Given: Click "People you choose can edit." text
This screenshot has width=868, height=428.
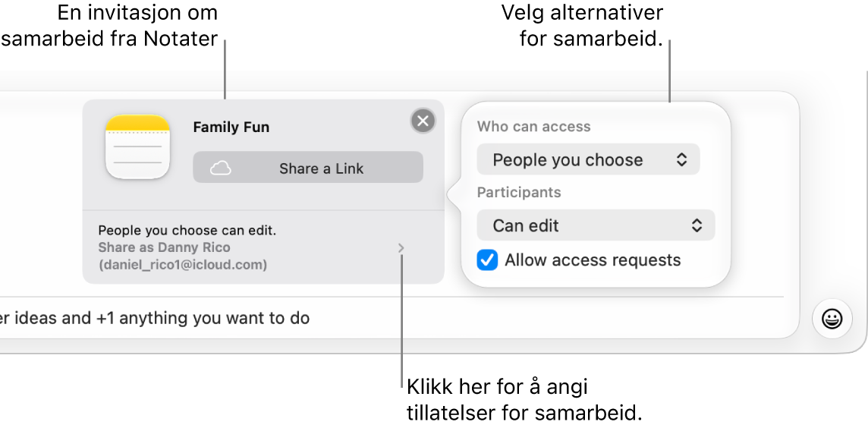Looking at the screenshot, I should [187, 231].
